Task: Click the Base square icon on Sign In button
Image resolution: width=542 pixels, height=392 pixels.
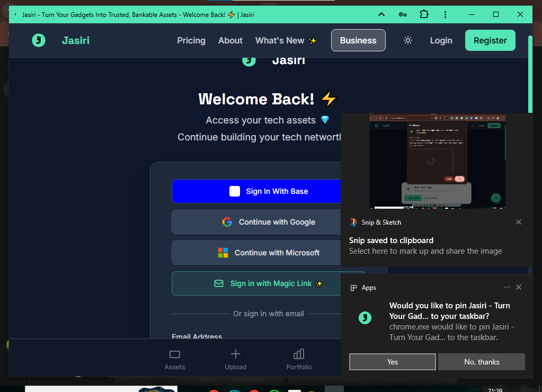Action: click(234, 191)
